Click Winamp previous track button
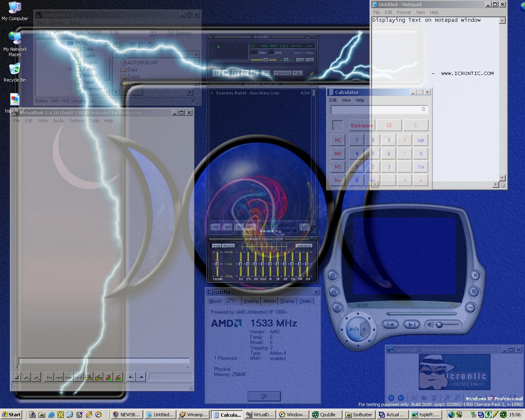The height and width of the screenshot is (420, 525). [217, 73]
